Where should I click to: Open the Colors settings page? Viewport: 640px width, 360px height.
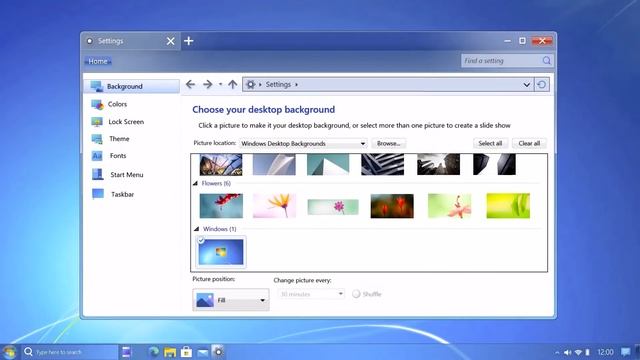coord(118,104)
